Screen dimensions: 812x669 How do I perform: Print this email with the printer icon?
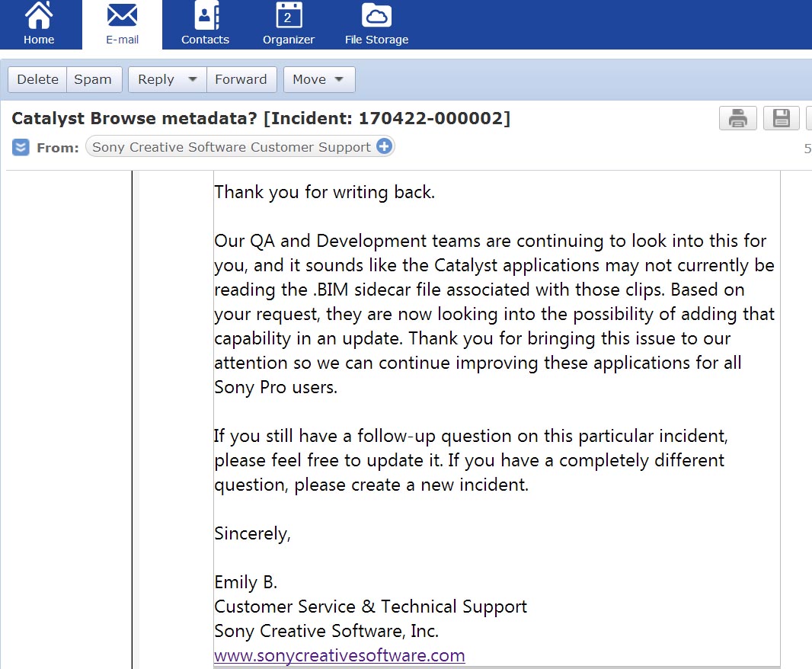click(x=738, y=118)
